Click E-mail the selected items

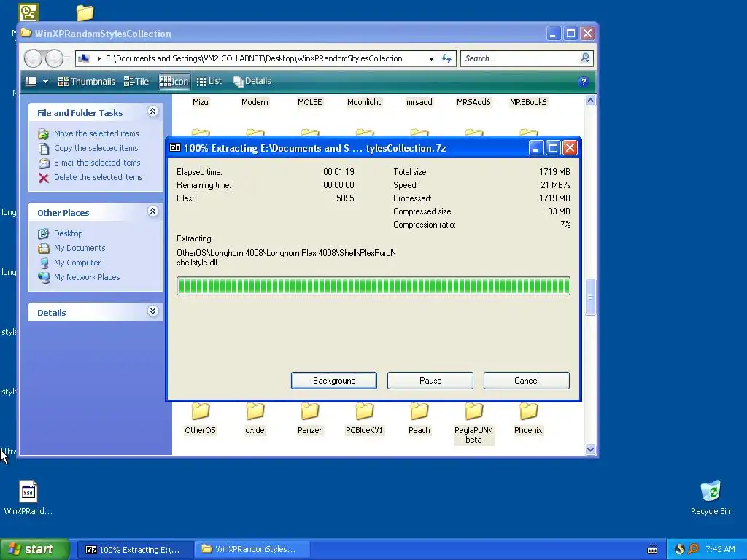(x=97, y=163)
